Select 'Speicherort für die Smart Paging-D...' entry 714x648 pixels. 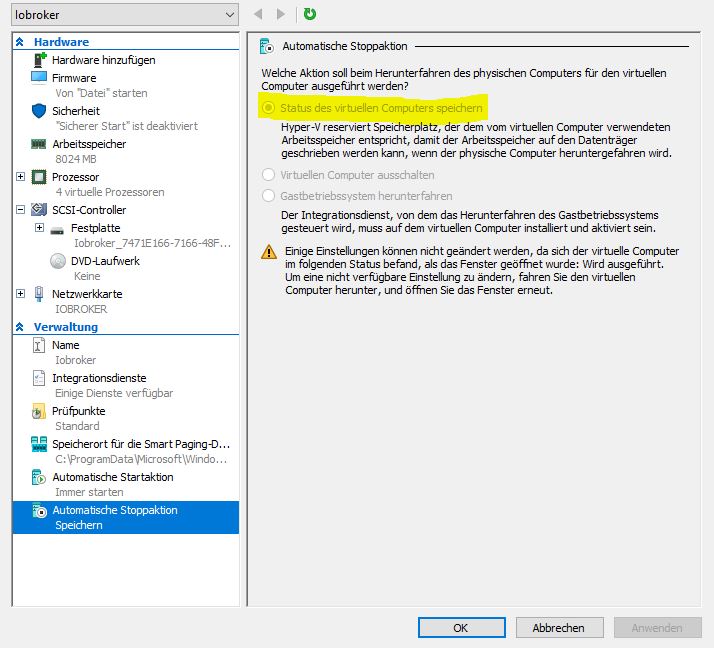click(x=141, y=444)
